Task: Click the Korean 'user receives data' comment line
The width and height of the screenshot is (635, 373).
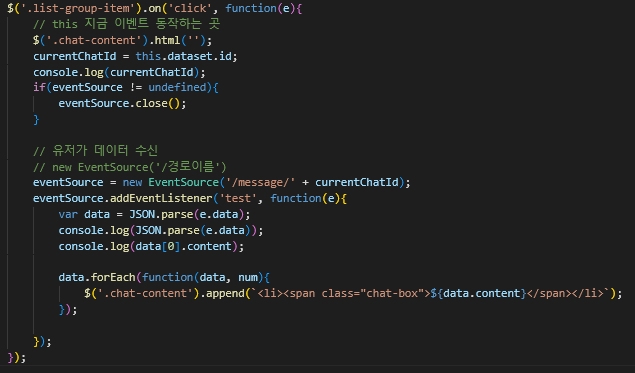Action: (x=95, y=151)
